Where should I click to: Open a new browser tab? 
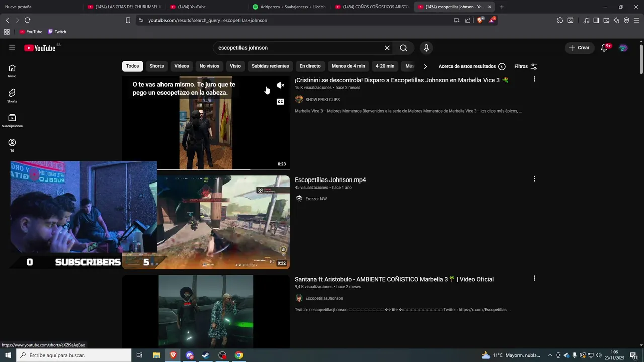(x=502, y=7)
